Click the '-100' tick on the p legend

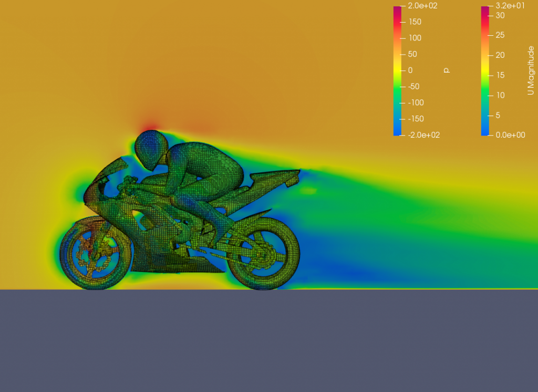[416, 102]
